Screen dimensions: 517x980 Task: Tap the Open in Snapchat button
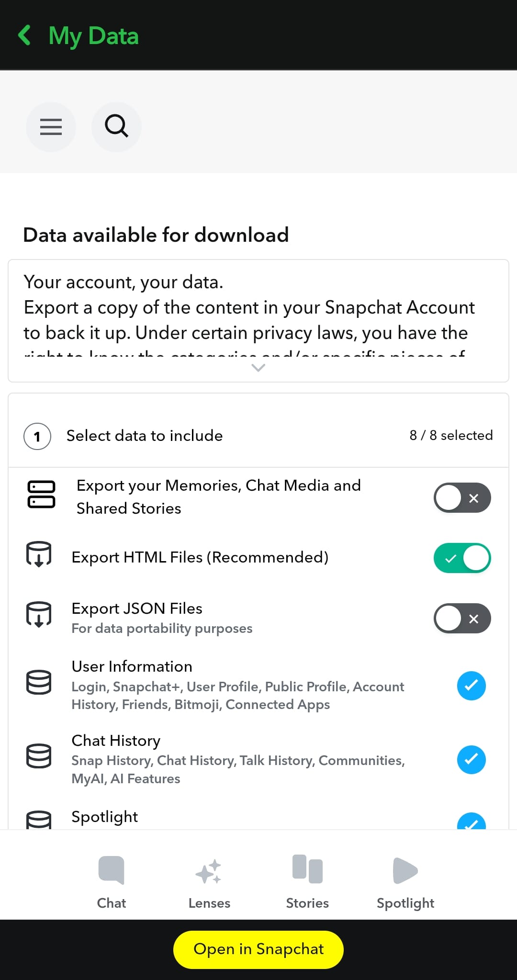coord(258,949)
